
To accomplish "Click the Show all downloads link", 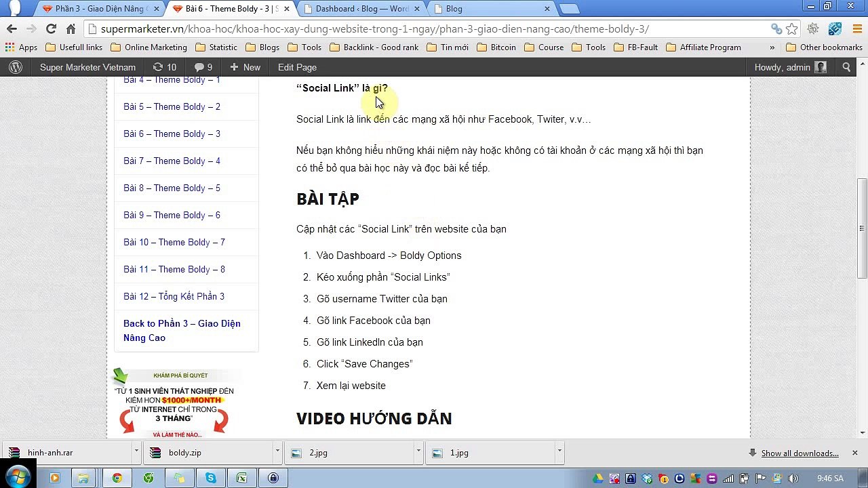I will click(x=800, y=453).
